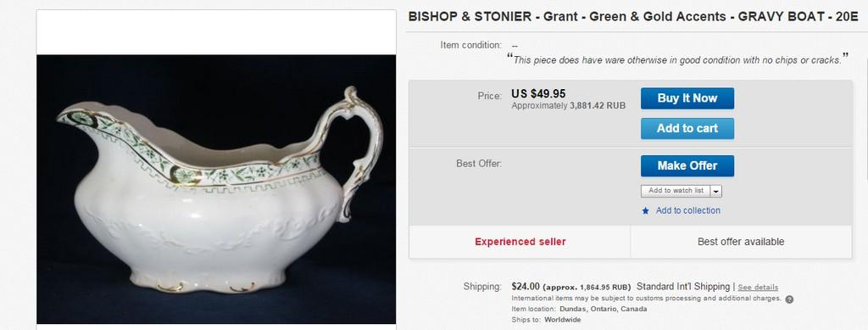Click Add to watch list
868x330 pixels.
click(x=676, y=191)
